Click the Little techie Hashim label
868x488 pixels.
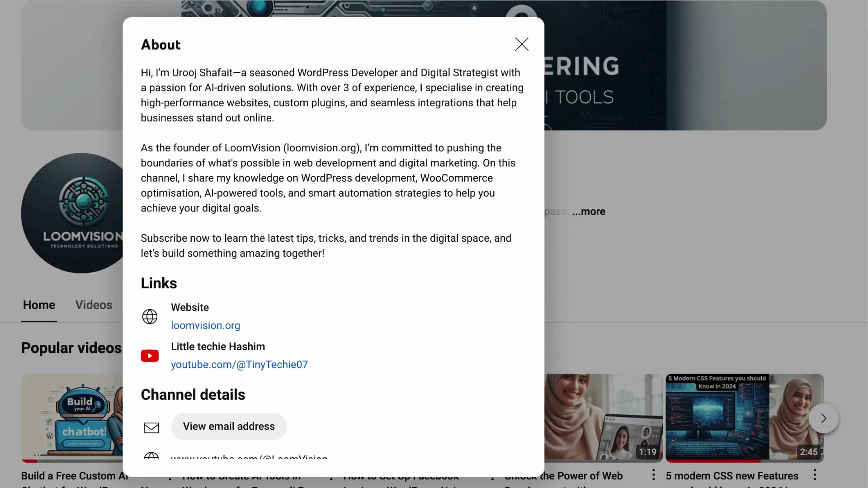[x=218, y=347]
